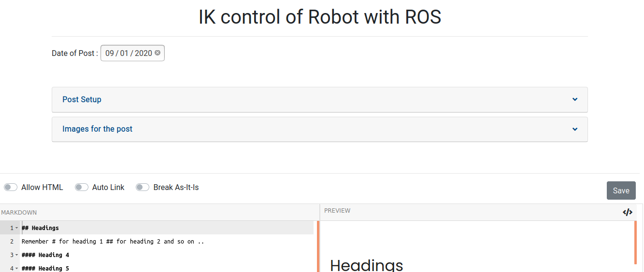Click the 'IK control of Robot with ROS' title

pyautogui.click(x=320, y=17)
